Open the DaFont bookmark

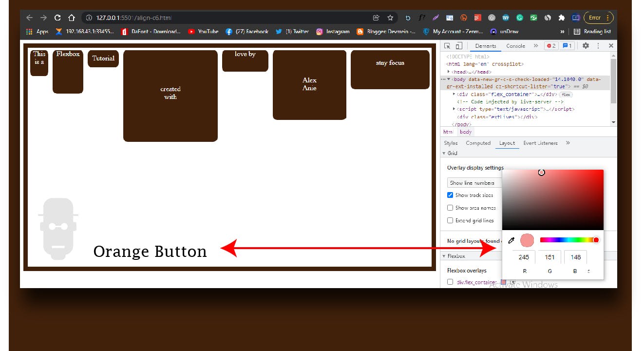[x=151, y=31]
